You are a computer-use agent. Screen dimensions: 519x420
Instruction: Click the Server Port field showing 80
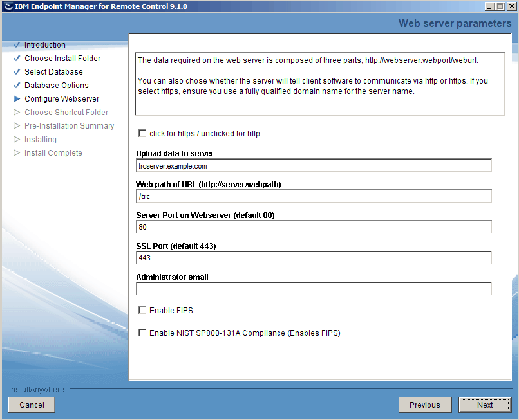[314, 226]
